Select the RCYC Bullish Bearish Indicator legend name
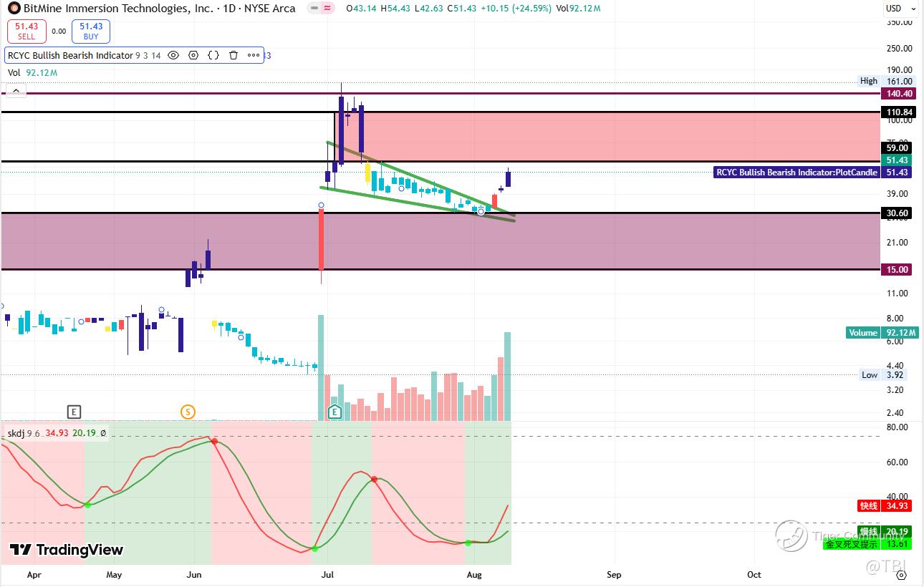924x587 pixels. click(x=70, y=55)
